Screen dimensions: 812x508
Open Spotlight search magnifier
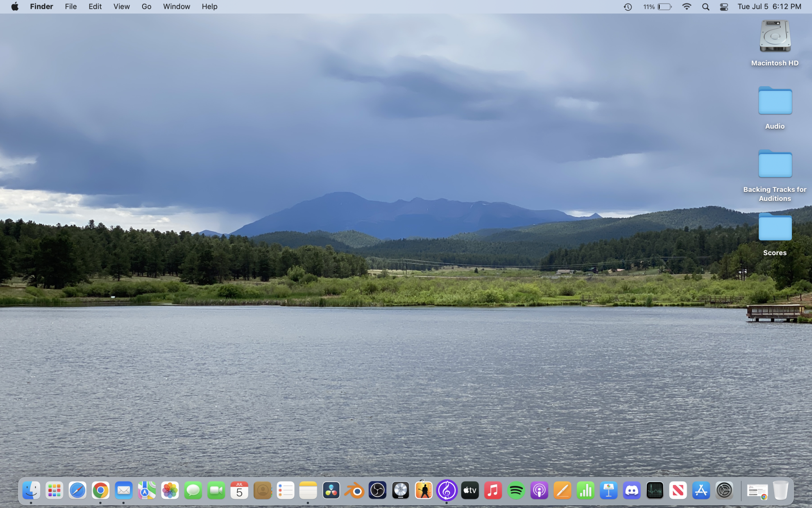point(706,7)
